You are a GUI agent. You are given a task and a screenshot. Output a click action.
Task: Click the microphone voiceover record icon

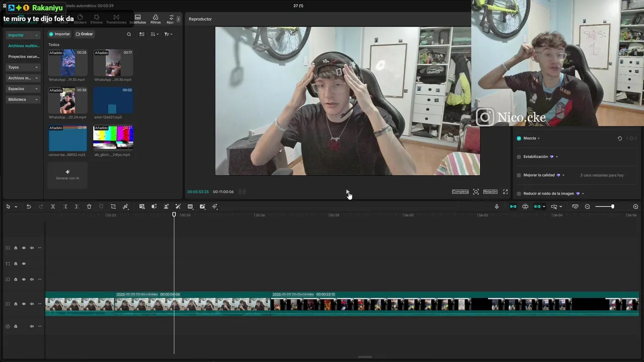[497, 207]
